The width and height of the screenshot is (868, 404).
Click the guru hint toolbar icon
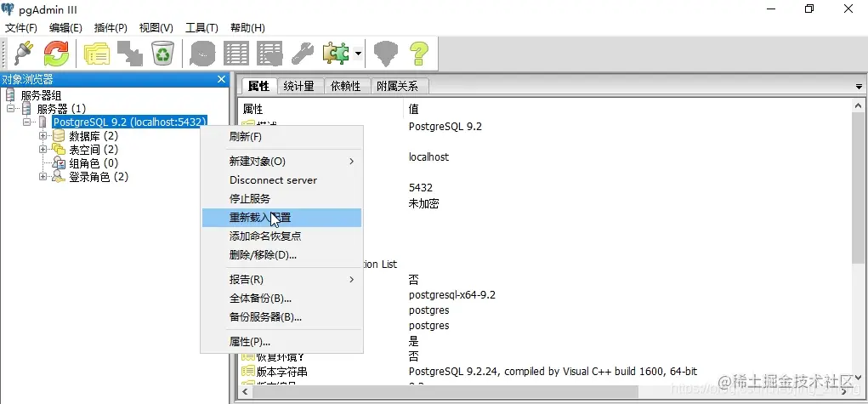[x=386, y=54]
